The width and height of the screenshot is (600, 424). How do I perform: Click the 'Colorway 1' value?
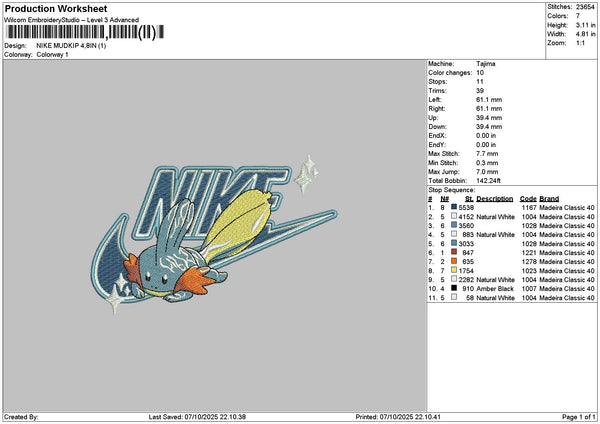[x=52, y=55]
